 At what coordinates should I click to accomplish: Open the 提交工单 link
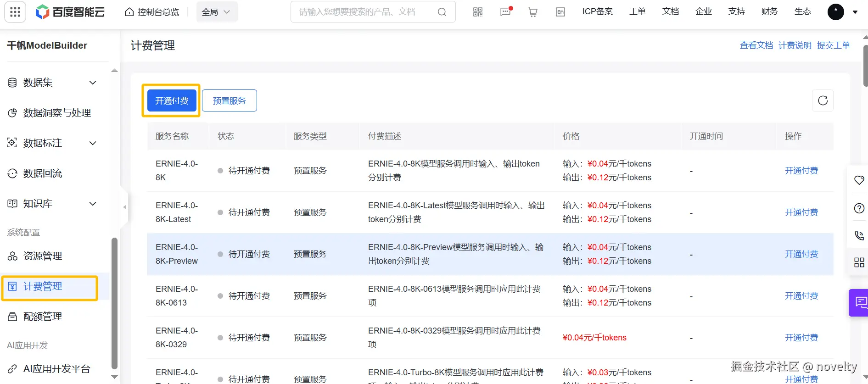pyautogui.click(x=834, y=45)
